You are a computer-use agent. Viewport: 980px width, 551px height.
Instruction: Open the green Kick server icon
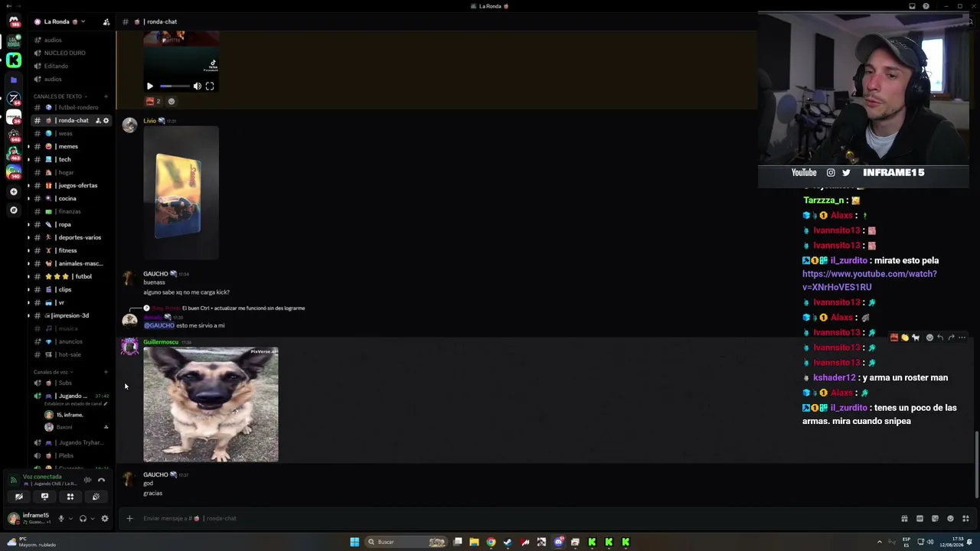point(13,60)
